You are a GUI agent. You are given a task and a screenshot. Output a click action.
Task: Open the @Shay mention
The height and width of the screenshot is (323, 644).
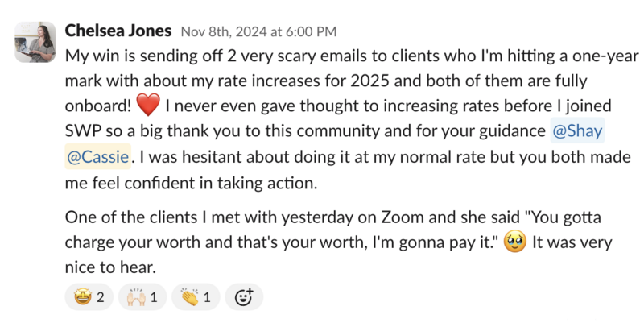click(577, 130)
